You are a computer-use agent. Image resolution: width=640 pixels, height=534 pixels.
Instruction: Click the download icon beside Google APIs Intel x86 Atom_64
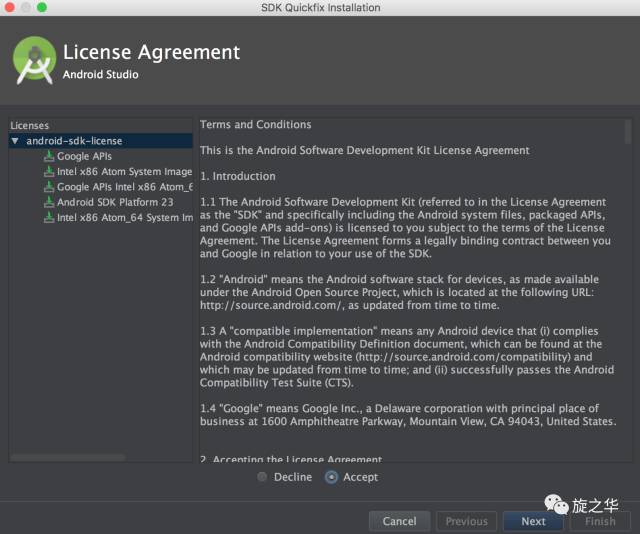pos(49,187)
